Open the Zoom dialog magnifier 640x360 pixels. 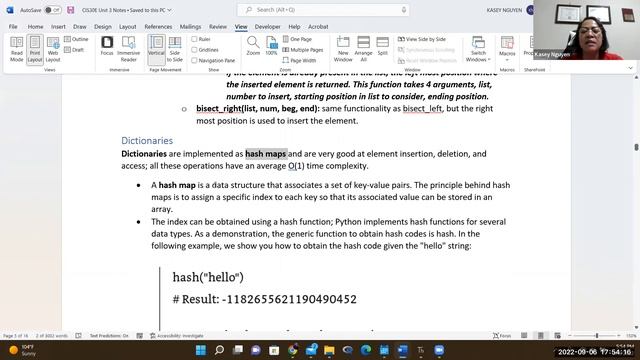point(253,46)
